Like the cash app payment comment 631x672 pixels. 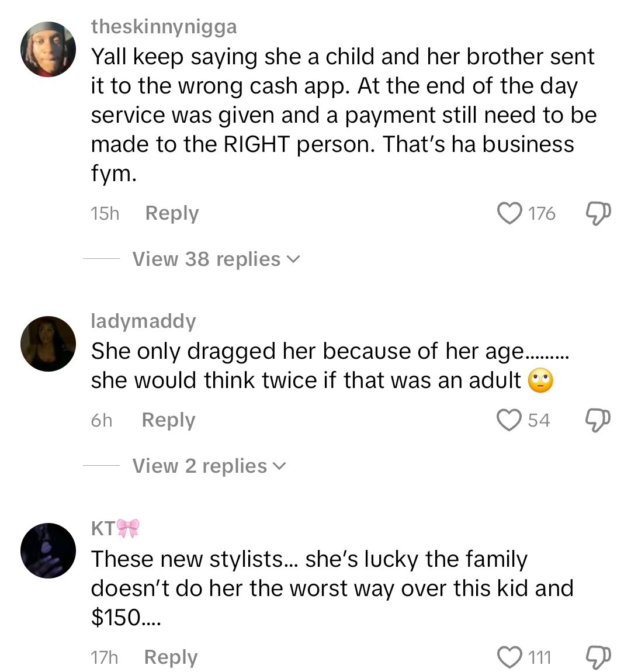point(509,213)
